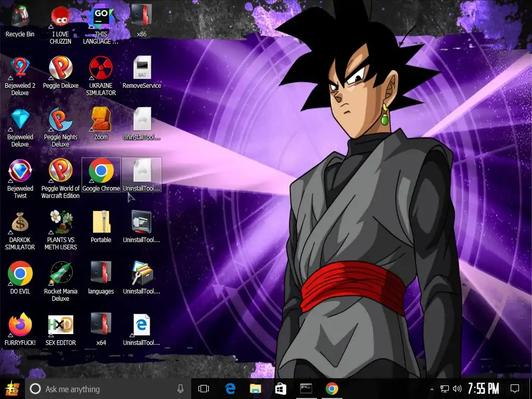The image size is (532, 399).
Task: Open the volume control tray icon
Action: [457, 389]
